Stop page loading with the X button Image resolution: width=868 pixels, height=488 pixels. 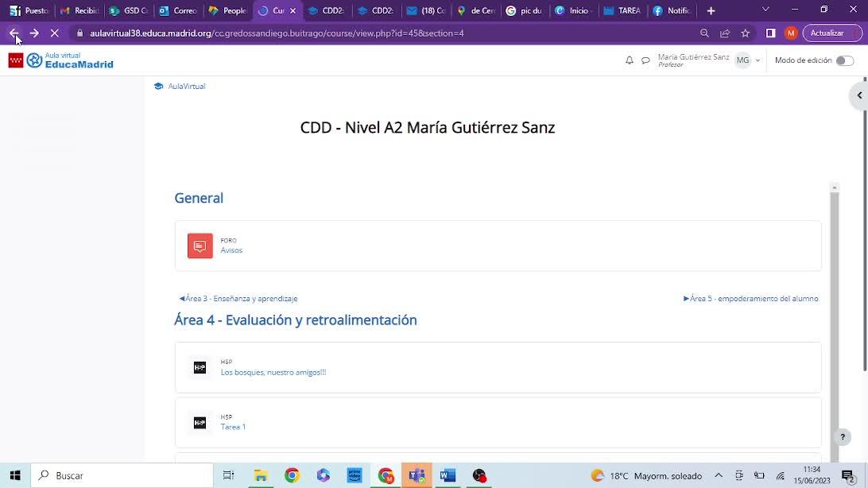click(x=55, y=33)
